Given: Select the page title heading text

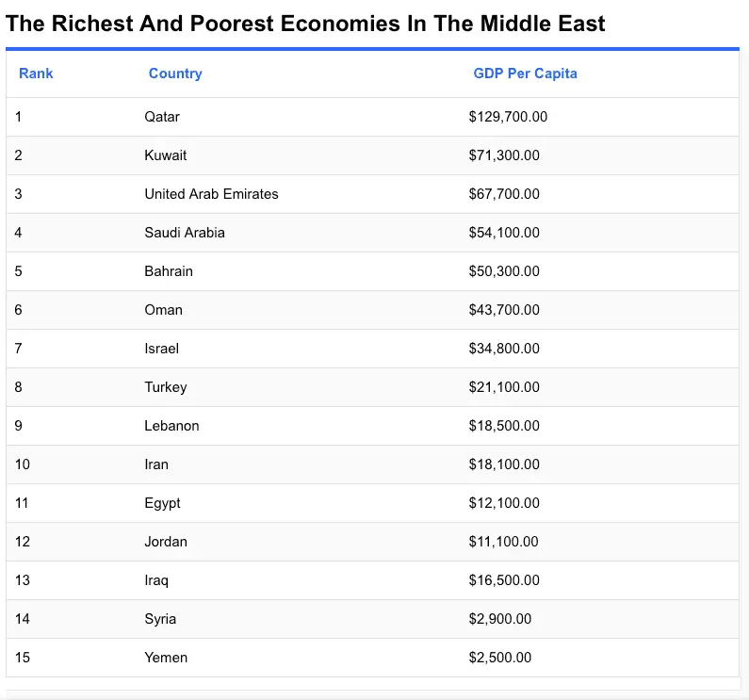Looking at the screenshot, I should [x=305, y=24].
